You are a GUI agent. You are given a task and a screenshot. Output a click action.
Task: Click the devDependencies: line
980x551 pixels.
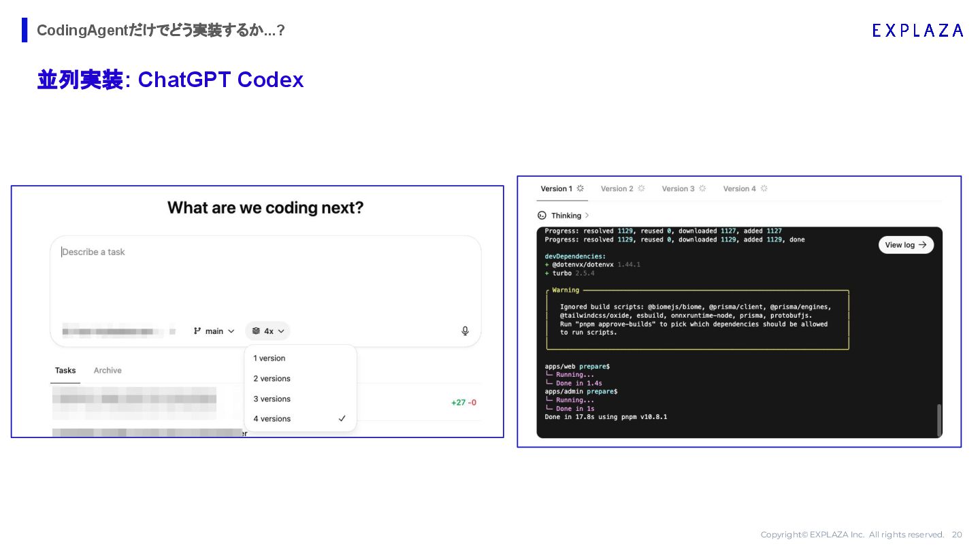[x=575, y=256]
